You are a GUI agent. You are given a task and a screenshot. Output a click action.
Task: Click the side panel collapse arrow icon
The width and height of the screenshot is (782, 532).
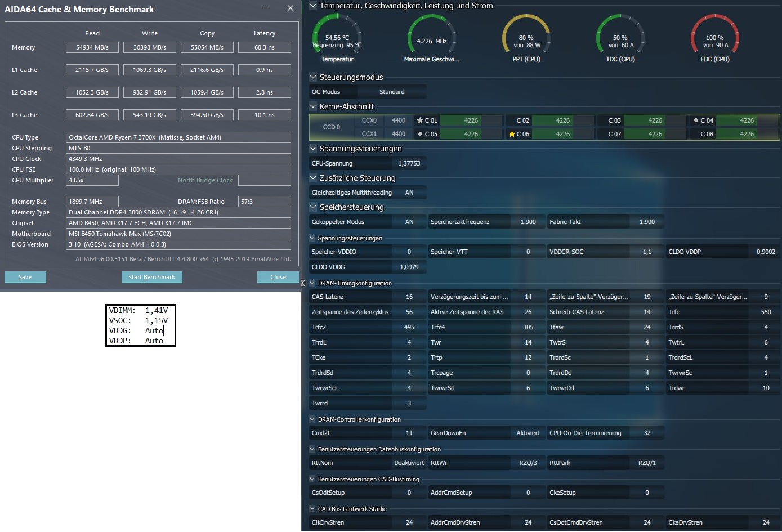click(303, 283)
